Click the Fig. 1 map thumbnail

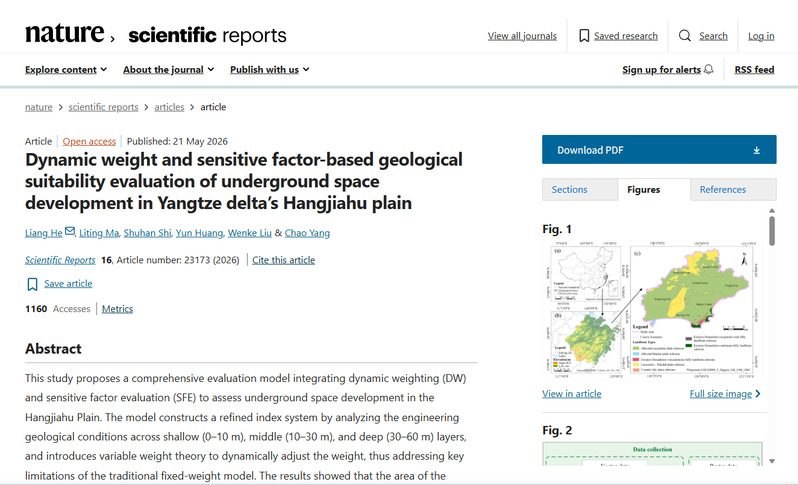point(652,309)
